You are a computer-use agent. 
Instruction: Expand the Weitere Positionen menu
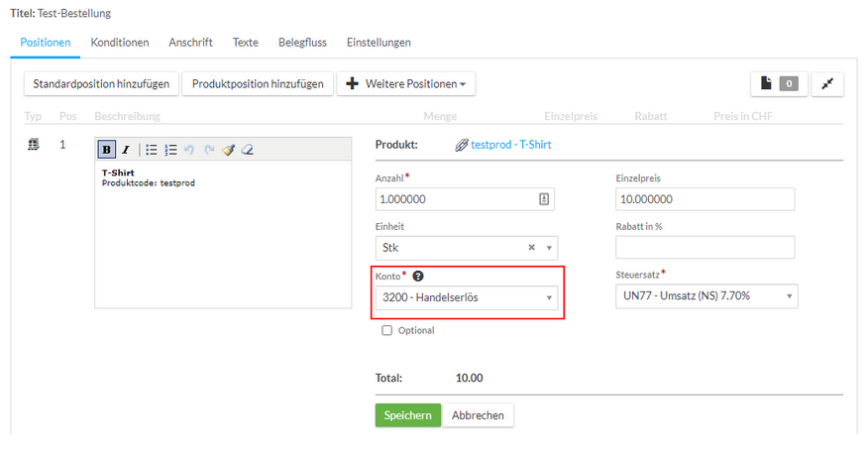point(406,83)
